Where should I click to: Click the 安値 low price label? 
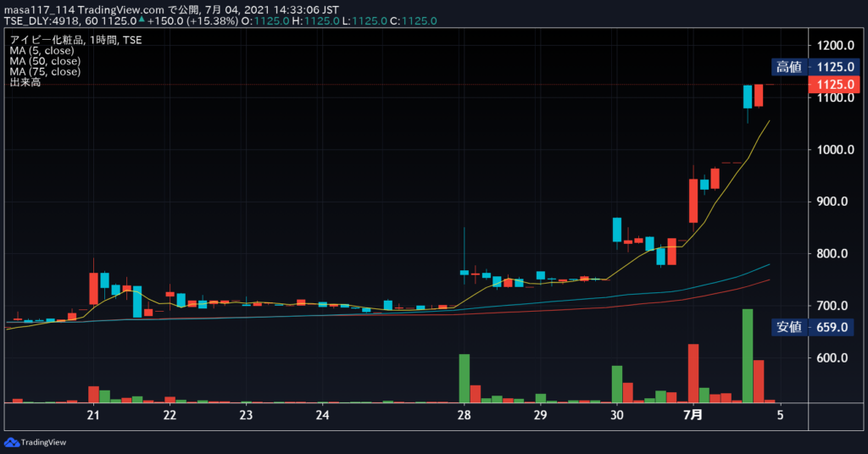pyautogui.click(x=789, y=327)
